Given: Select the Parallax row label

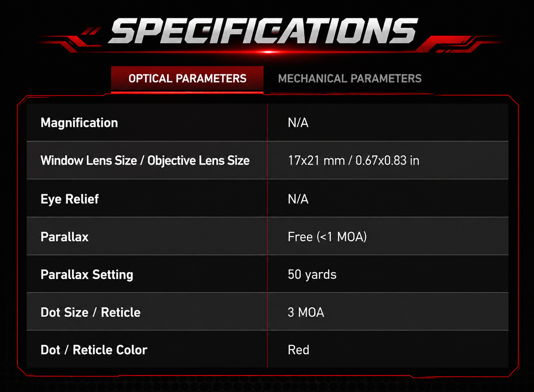Looking at the screenshot, I should pos(65,237).
